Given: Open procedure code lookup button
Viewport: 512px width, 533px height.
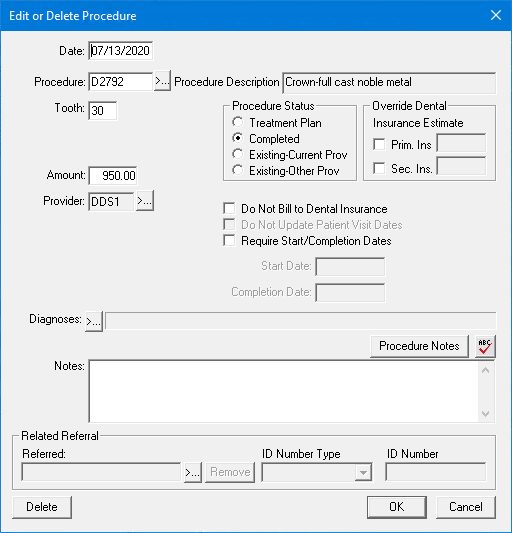Looking at the screenshot, I should (x=162, y=81).
